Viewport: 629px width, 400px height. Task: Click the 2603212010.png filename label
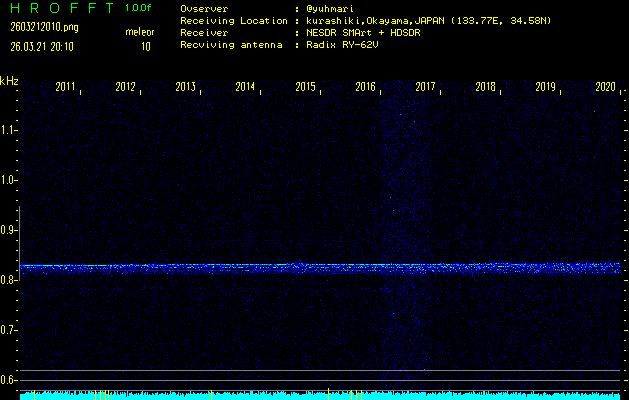click(x=43, y=27)
